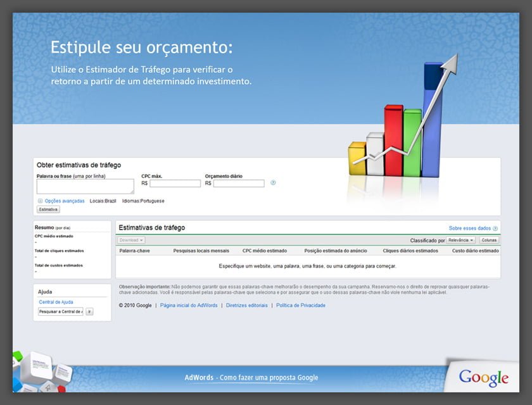Image resolution: width=532 pixels, height=405 pixels.
Task: Click the Ir search button in Ajuda
Action: (89, 311)
